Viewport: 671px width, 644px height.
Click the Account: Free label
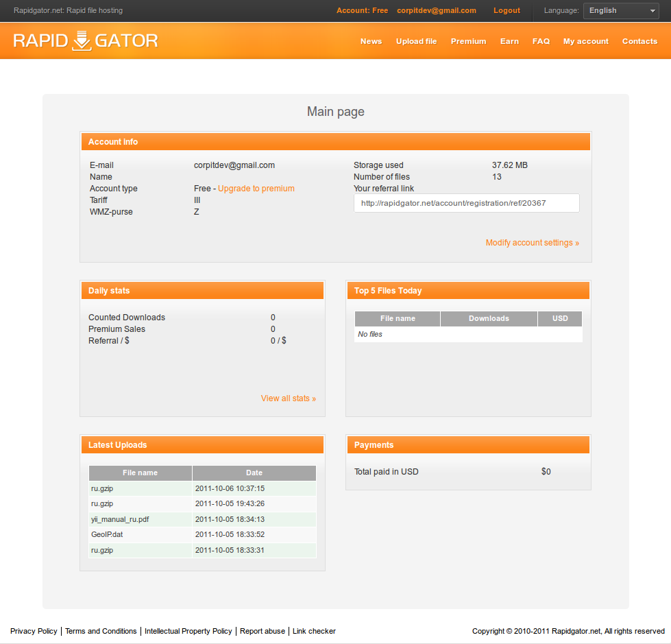coord(362,10)
